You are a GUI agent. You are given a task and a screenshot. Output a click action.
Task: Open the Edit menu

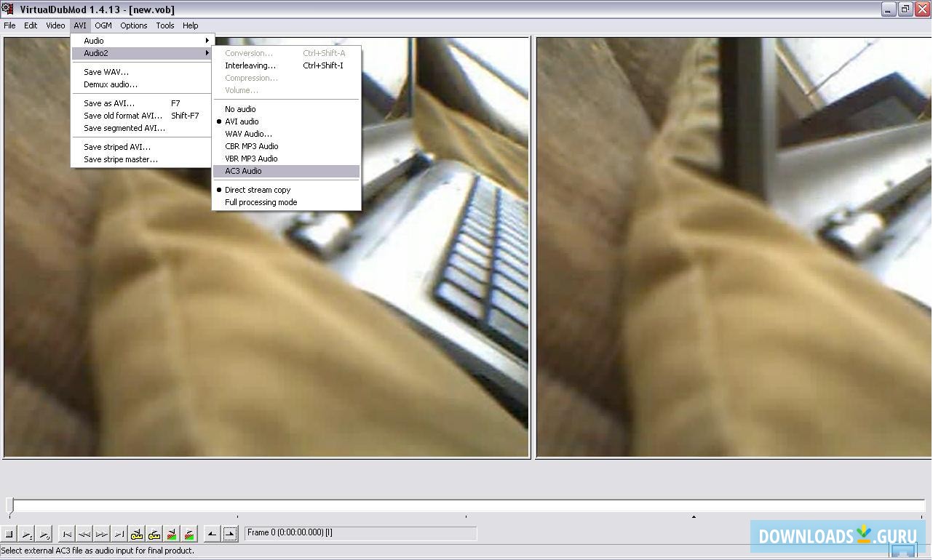tap(31, 25)
